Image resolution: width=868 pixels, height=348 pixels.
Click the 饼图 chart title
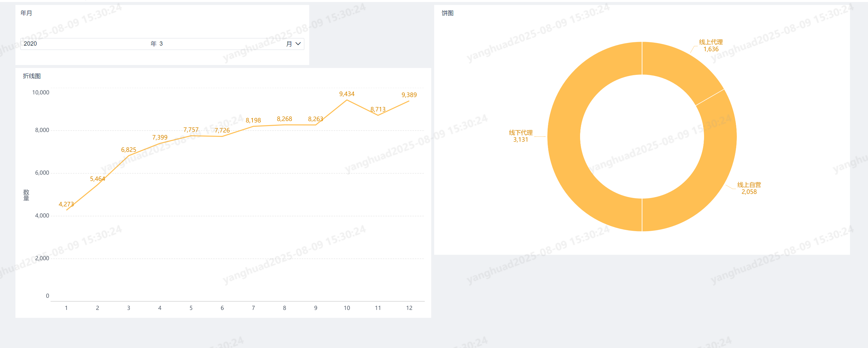448,13
